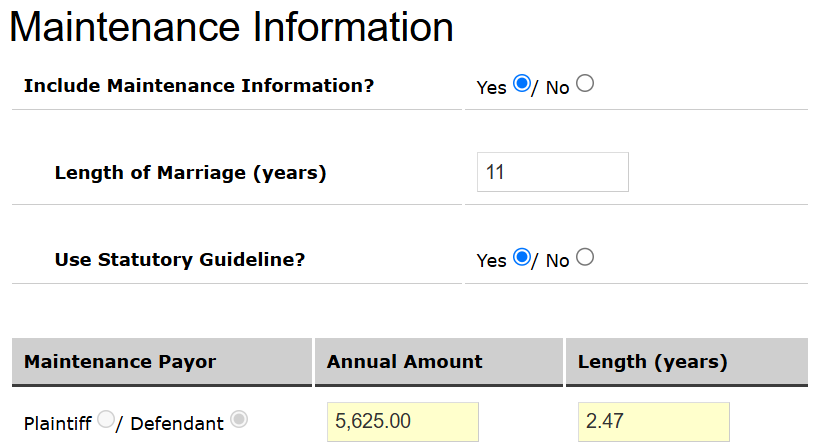Choose Yes for Use Statutory Guideline
814x447 pixels.
[x=521, y=258]
